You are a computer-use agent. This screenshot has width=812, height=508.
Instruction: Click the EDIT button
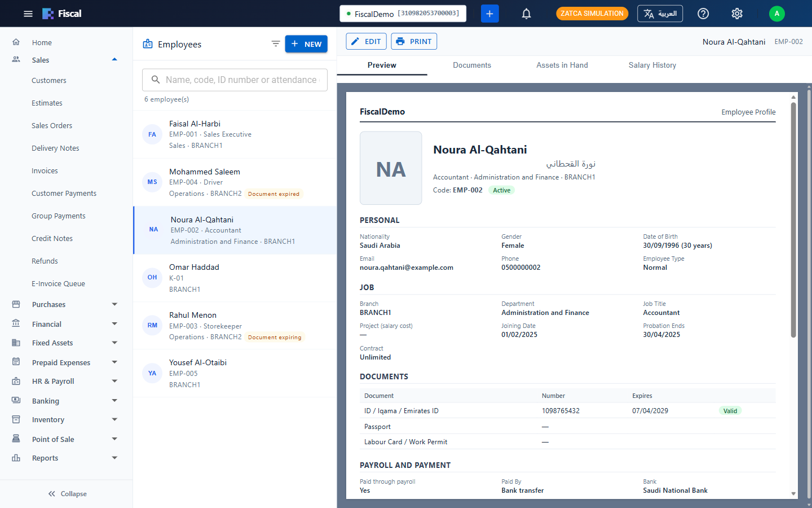[x=367, y=41]
